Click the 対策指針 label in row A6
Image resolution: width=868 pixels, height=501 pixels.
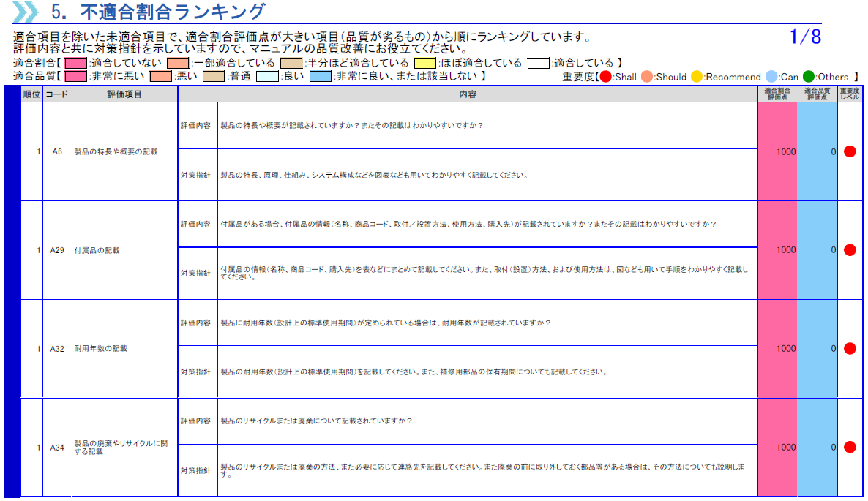195,176
